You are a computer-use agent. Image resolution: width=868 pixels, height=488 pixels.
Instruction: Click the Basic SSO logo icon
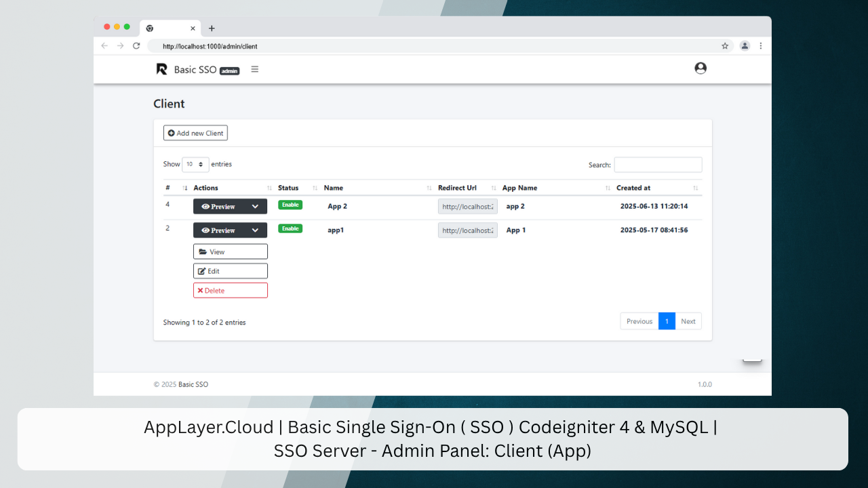161,69
